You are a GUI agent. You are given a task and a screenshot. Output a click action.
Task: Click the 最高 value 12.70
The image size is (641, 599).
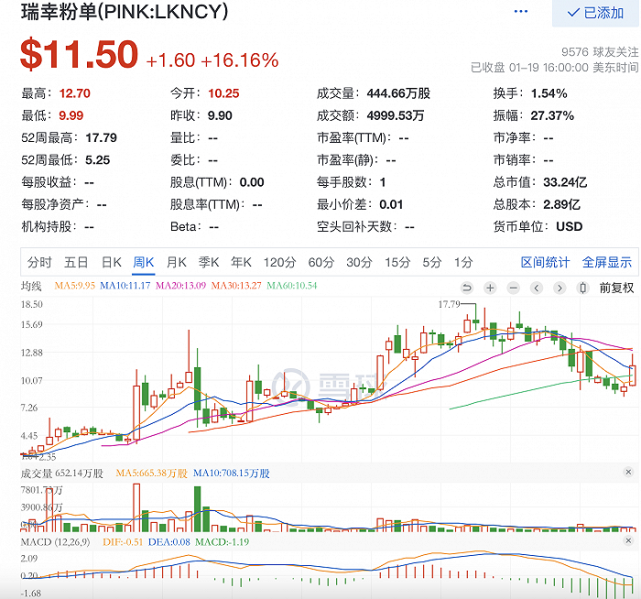pyautogui.click(x=75, y=94)
